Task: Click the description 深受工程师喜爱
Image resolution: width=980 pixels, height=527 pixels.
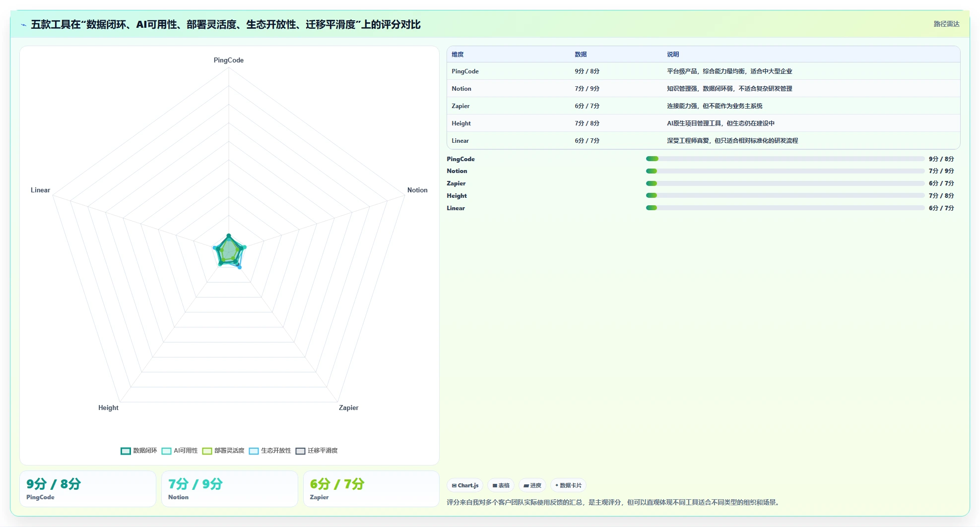Action: (732, 141)
